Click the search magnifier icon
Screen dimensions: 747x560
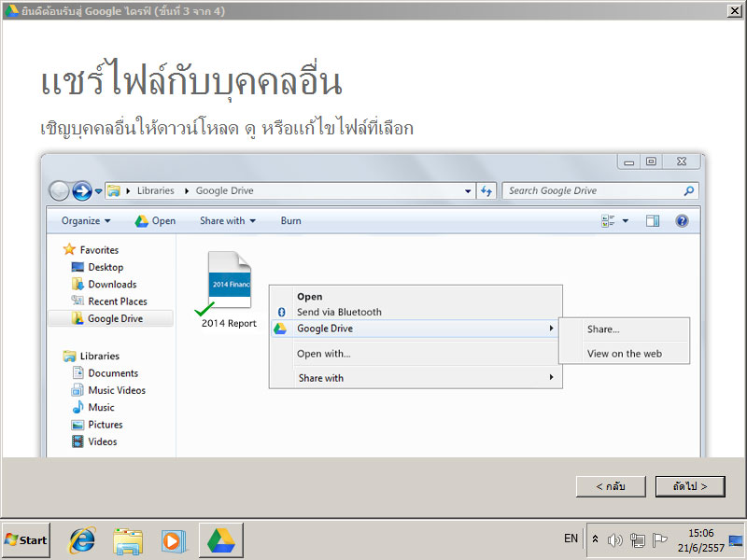(x=689, y=191)
